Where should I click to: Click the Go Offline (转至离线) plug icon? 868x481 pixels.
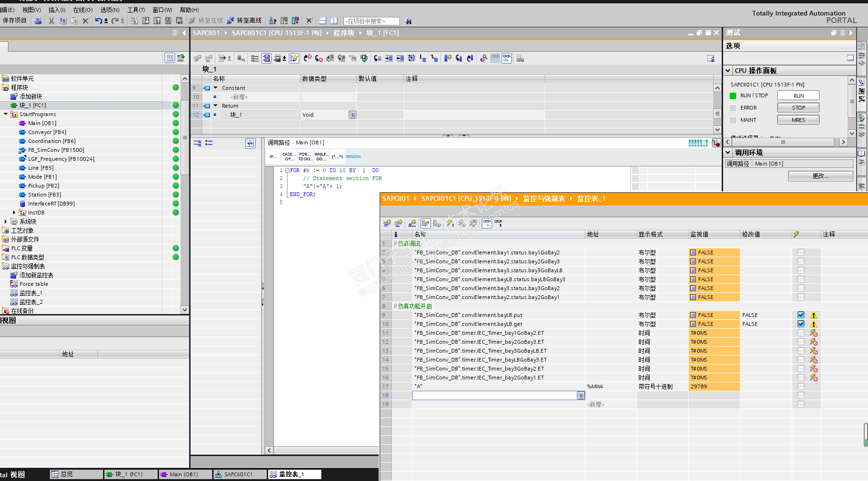(x=231, y=21)
